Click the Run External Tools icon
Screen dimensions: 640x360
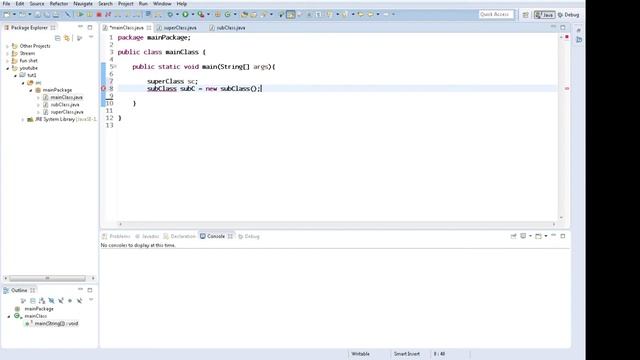click(201, 14)
